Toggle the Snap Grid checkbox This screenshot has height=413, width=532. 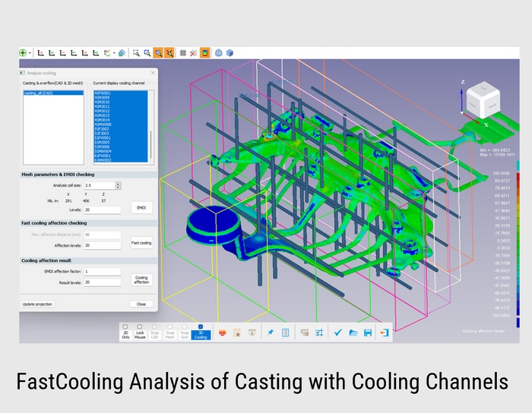click(x=184, y=326)
